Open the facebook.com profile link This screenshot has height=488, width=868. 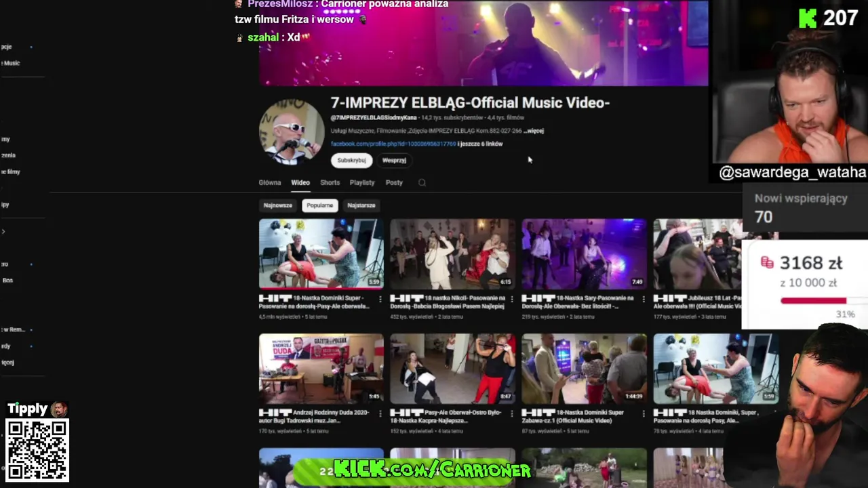[393, 144]
